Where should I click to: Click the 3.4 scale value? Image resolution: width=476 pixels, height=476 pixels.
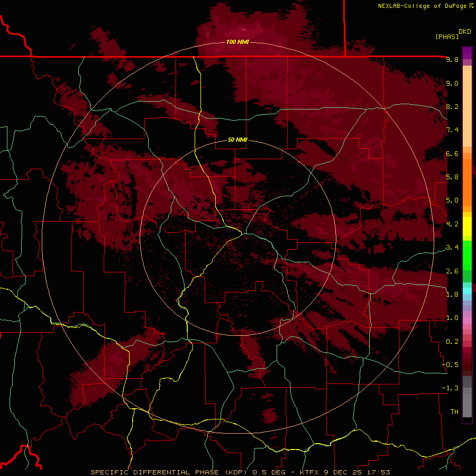(452, 248)
